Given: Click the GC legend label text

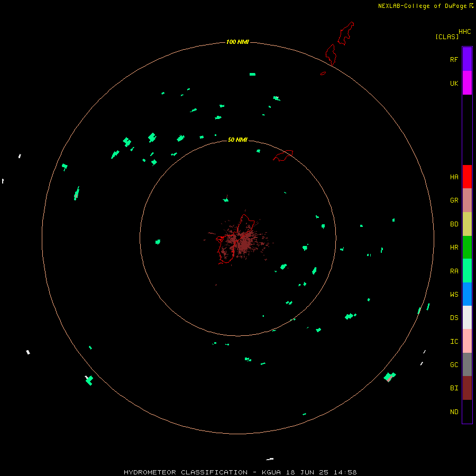Looking at the screenshot, I should point(454,364).
